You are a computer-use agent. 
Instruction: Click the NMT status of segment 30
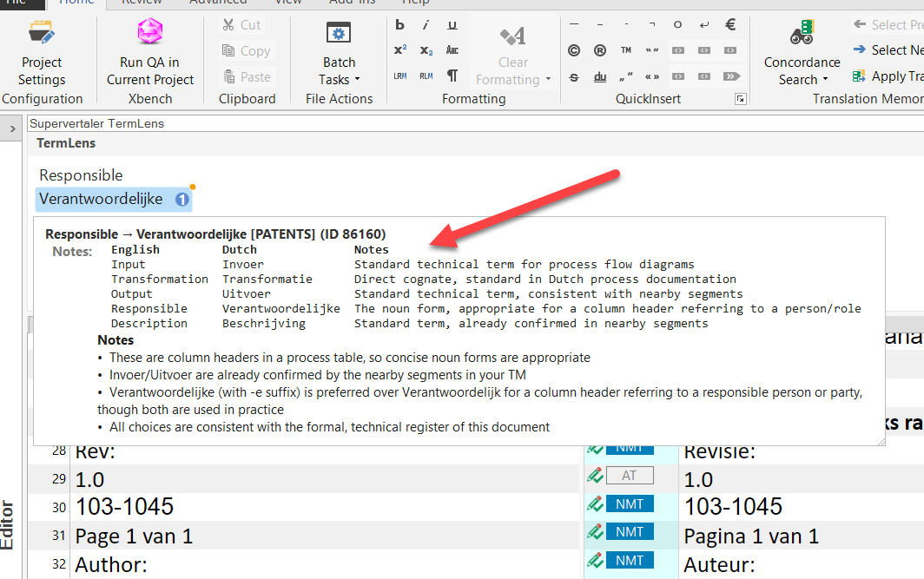pyautogui.click(x=630, y=504)
